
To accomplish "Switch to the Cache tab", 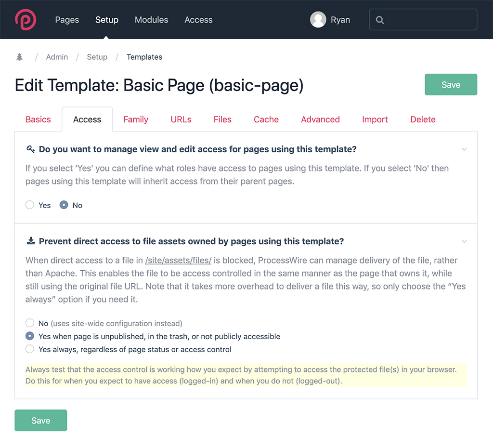I will 266,119.
